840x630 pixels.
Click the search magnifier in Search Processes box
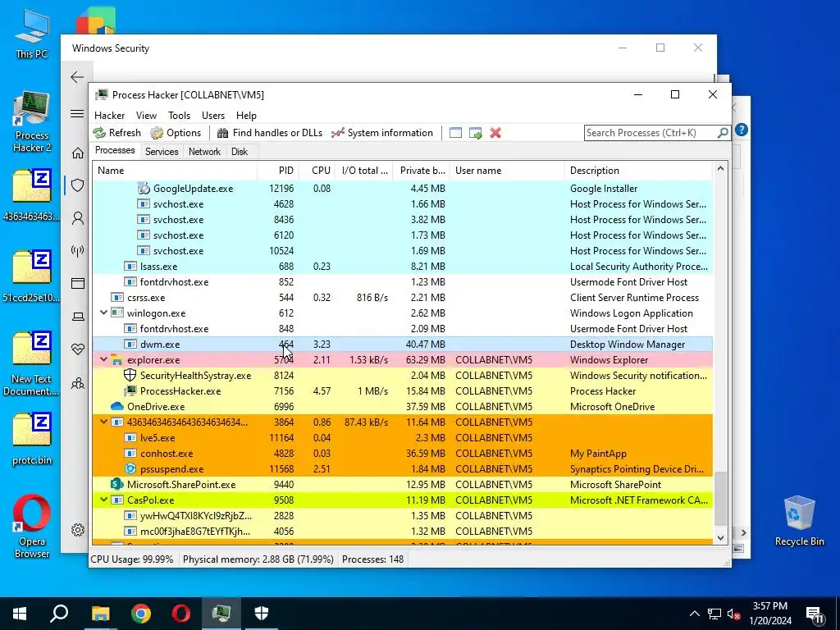(x=723, y=133)
